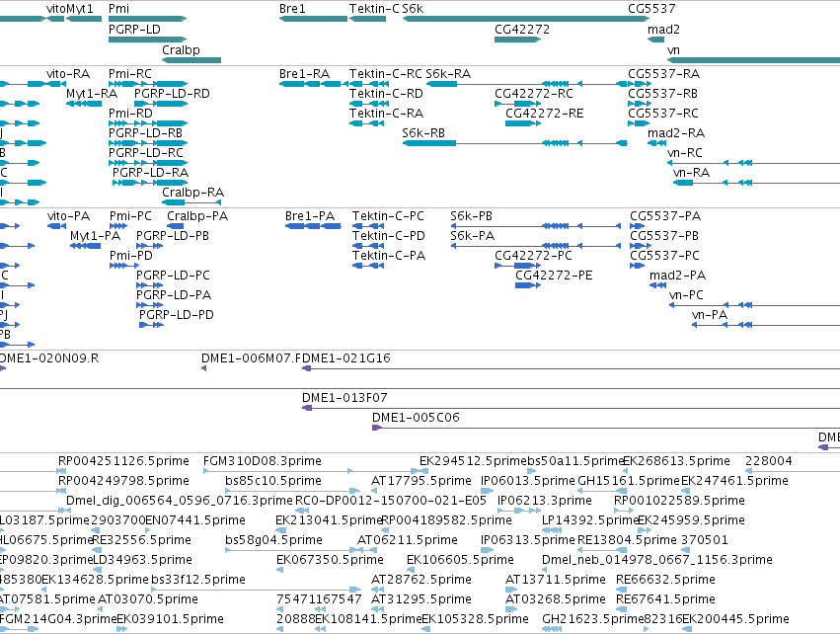Click the CG5537 gene label
Viewport: 840px width, 634px height.
[651, 9]
